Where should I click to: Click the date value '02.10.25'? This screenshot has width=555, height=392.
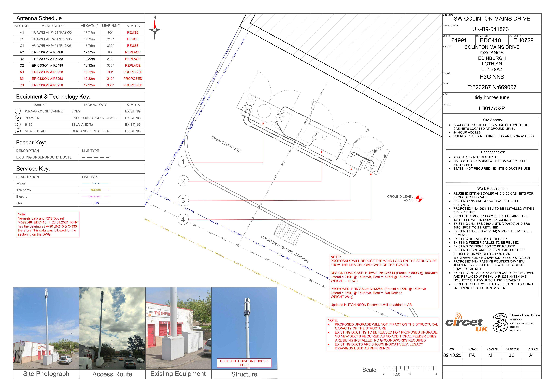coord(452,355)
